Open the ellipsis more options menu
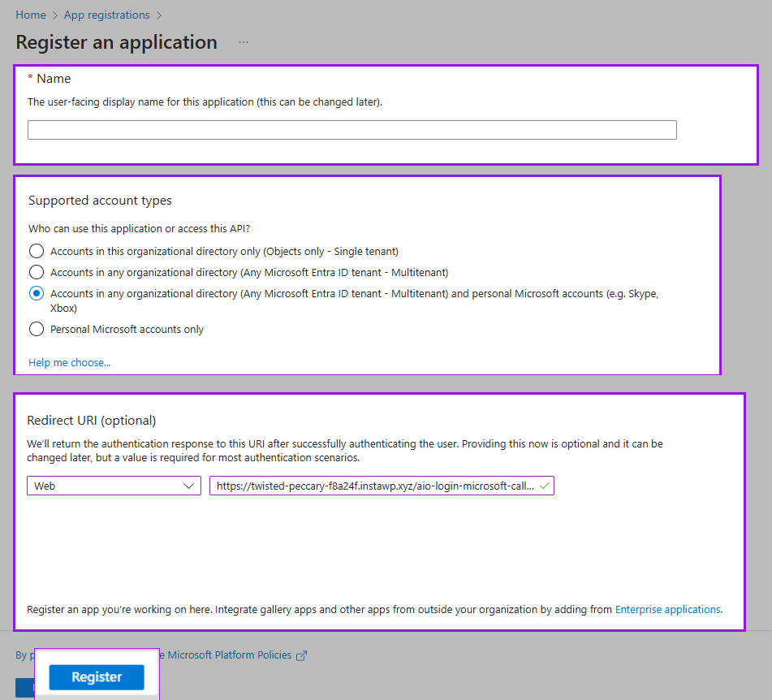Image resolution: width=772 pixels, height=700 pixels. click(244, 42)
